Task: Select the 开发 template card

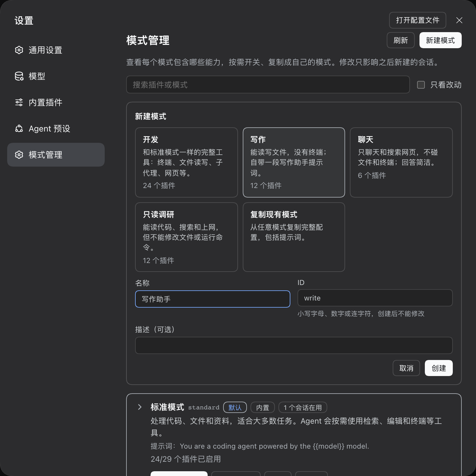Action: tap(187, 162)
